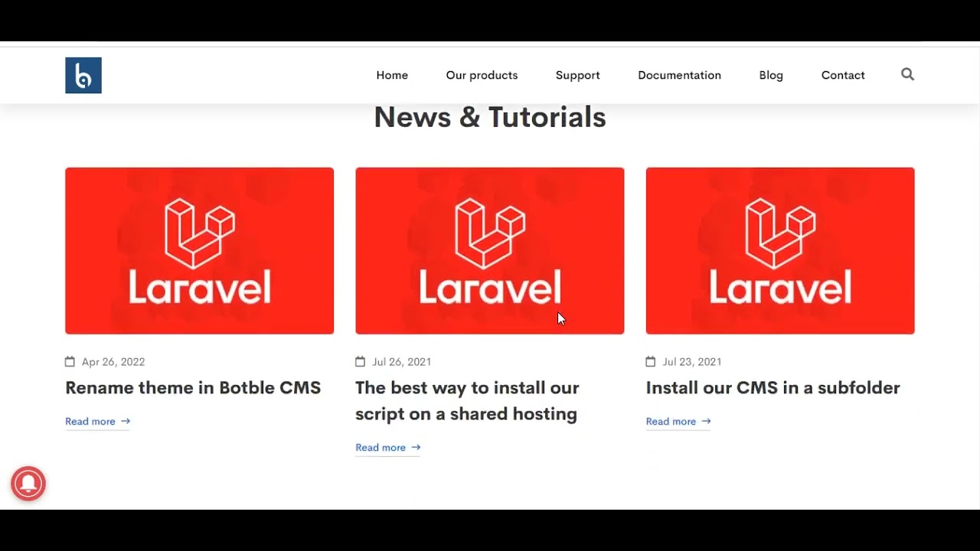Click Laravel thumbnail of shared hosting post
Screen dimensions: 980x551
click(490, 251)
